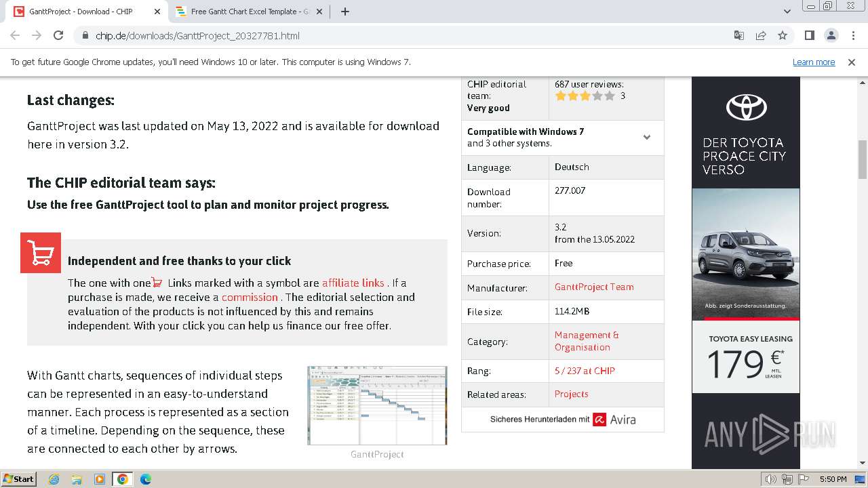
Task: Open the affiliate links link
Action: click(353, 283)
